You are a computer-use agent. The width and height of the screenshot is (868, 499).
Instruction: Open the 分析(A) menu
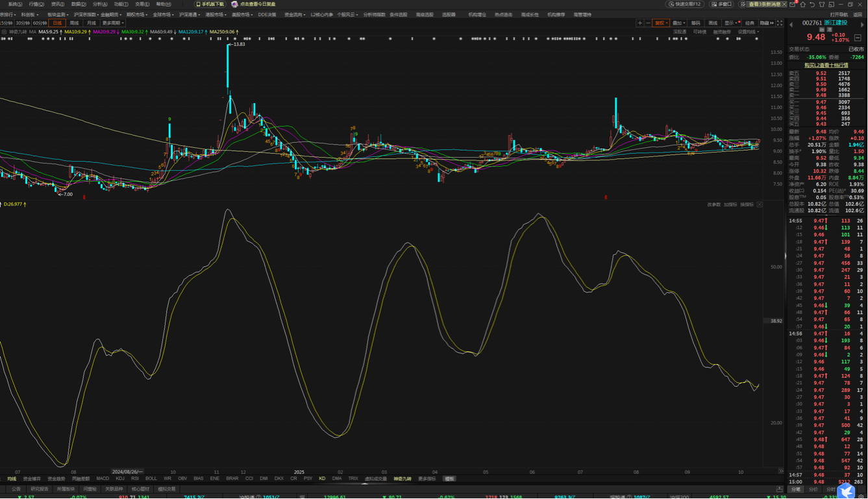coord(100,4)
